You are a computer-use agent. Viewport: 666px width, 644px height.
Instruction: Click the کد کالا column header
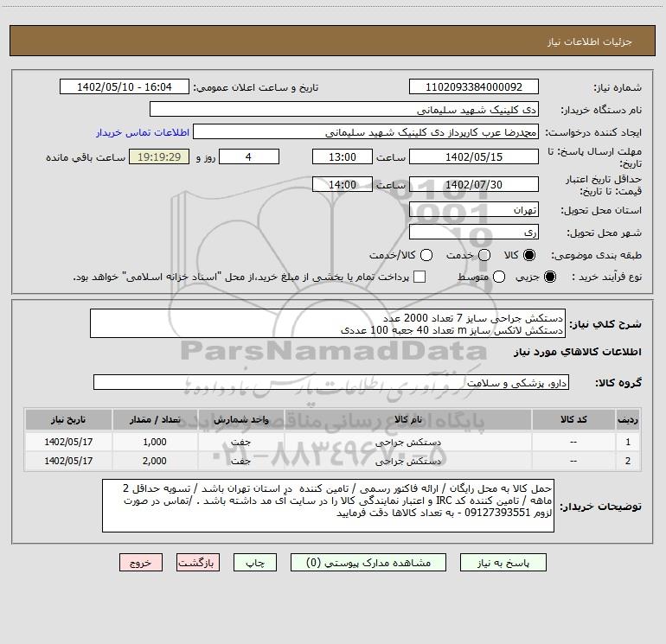click(x=573, y=420)
